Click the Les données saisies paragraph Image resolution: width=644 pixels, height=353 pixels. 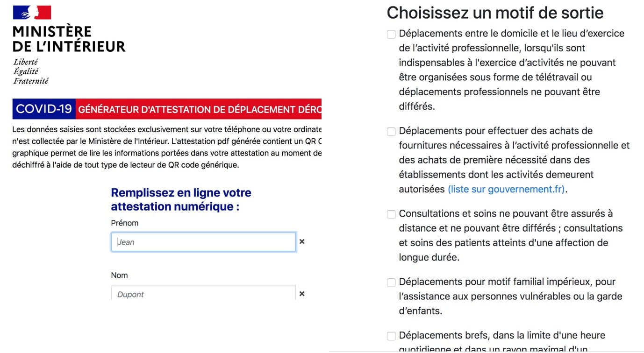167,147
